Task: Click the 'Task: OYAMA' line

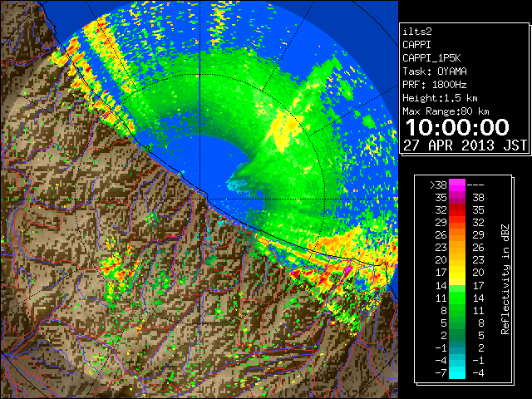Action: [434, 71]
